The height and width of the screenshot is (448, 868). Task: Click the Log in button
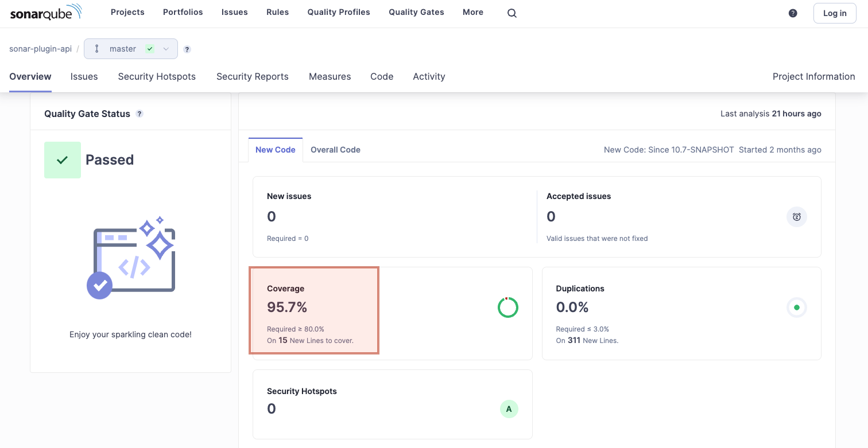pos(834,13)
